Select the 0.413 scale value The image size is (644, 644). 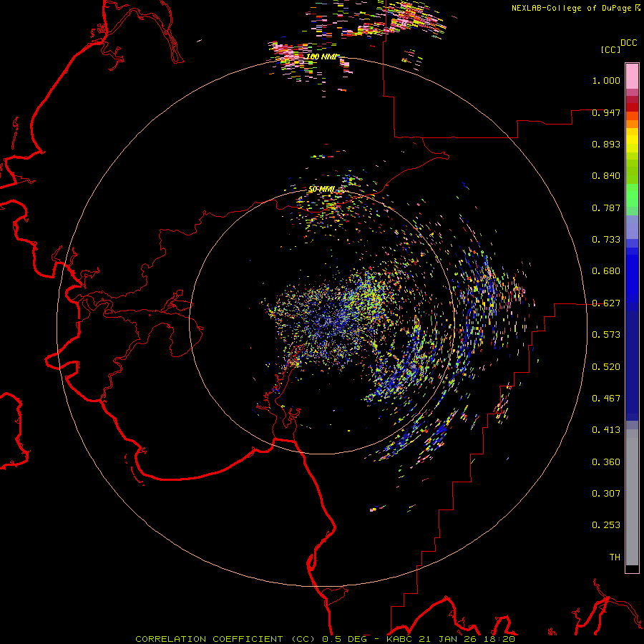pos(606,430)
